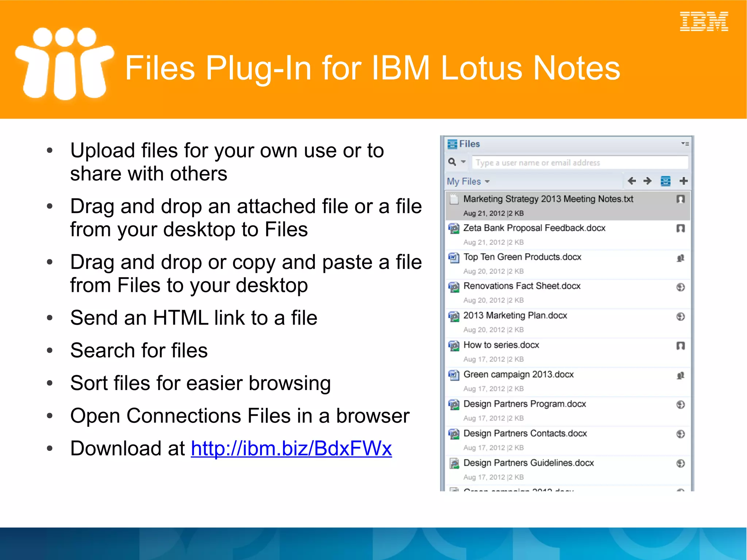
Task: Select Green campaign 2013.docx
Action: point(568,382)
